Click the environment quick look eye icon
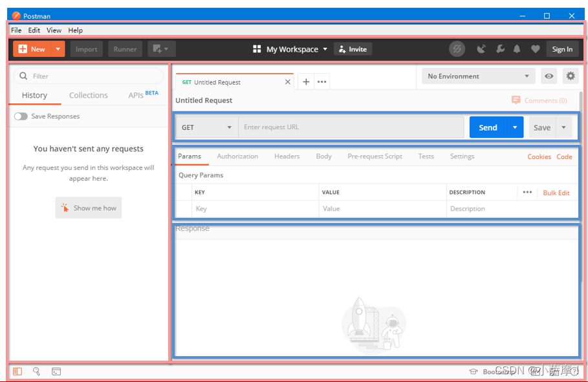Viewport: 588px width, 382px height. [549, 76]
